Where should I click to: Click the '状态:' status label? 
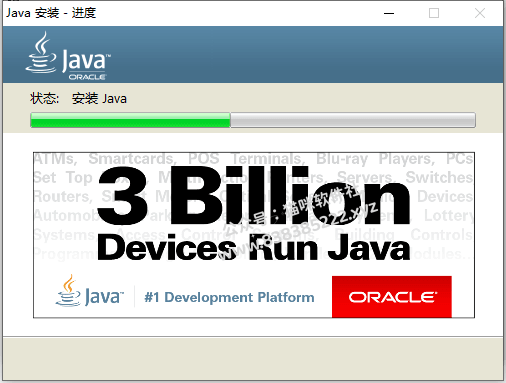coord(44,99)
